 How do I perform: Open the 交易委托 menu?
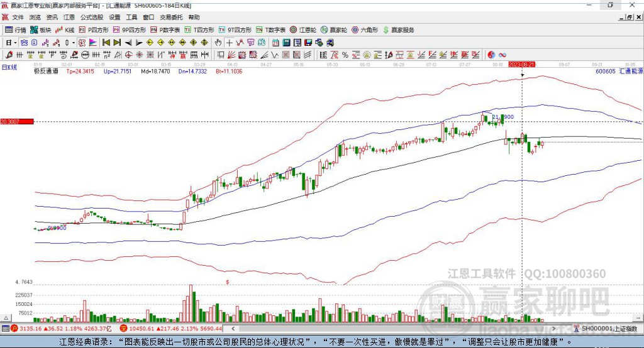point(171,17)
